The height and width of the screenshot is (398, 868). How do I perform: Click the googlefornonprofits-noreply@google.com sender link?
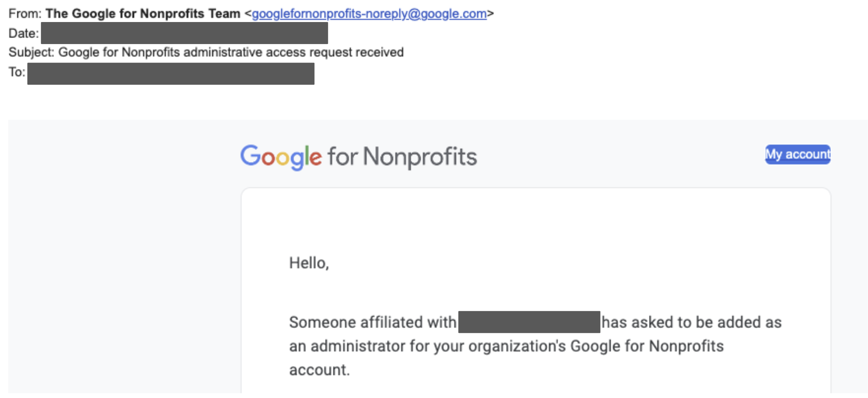369,14
